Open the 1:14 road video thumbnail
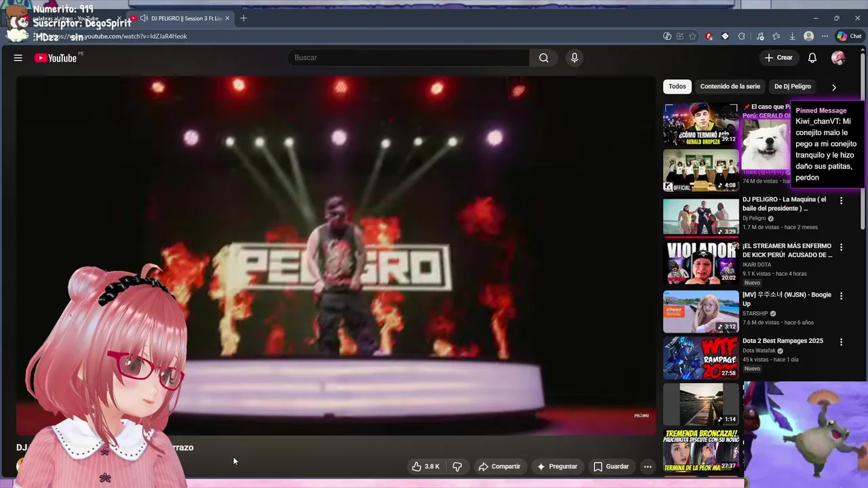This screenshot has height=488, width=868. [x=701, y=404]
